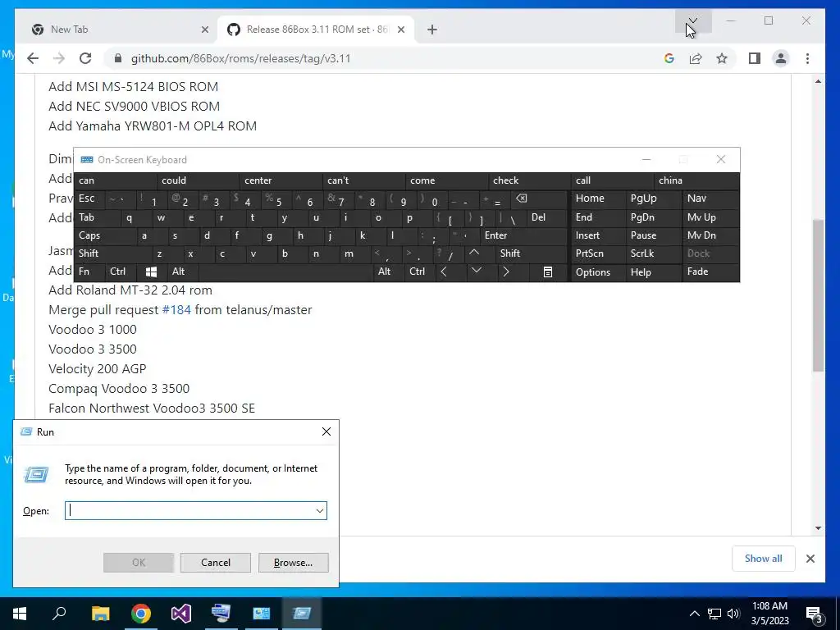The width and height of the screenshot is (840, 630).
Task: Toggle left Alt key on On-Screen Keyboard
Action: point(183,272)
